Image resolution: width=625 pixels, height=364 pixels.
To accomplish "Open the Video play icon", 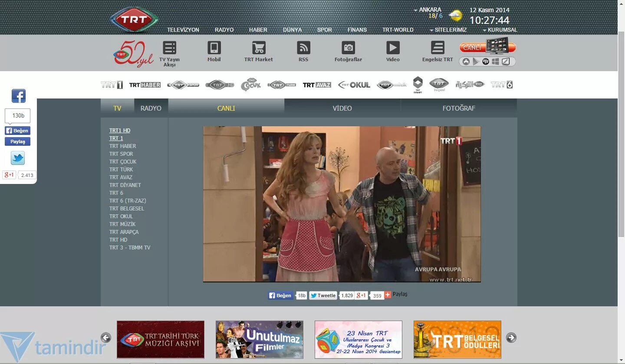I will pos(393,48).
